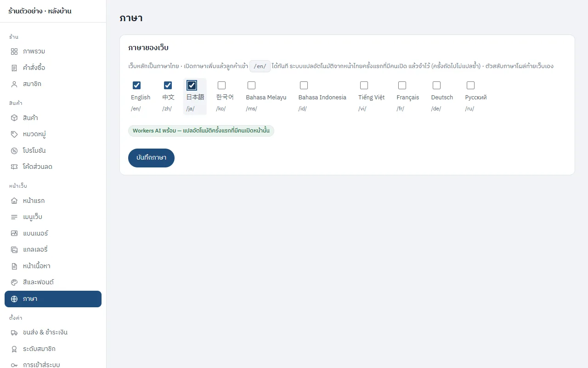
Task: Enable the Français checkbox
Action: tap(402, 85)
